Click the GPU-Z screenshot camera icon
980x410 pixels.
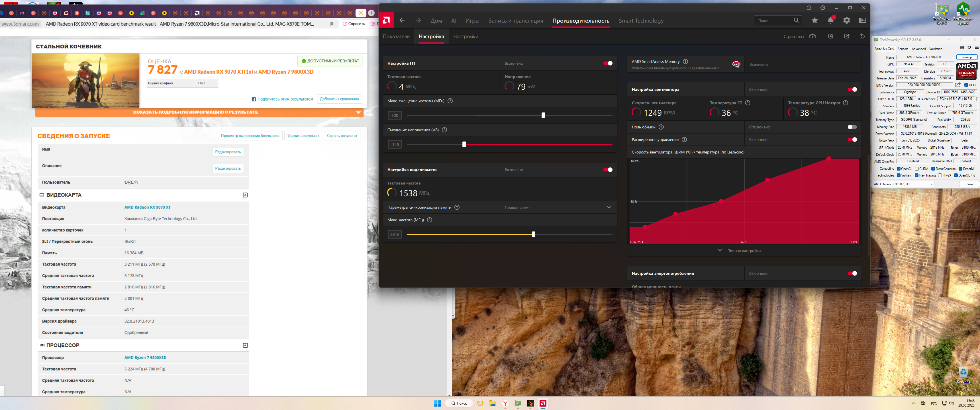962,48
